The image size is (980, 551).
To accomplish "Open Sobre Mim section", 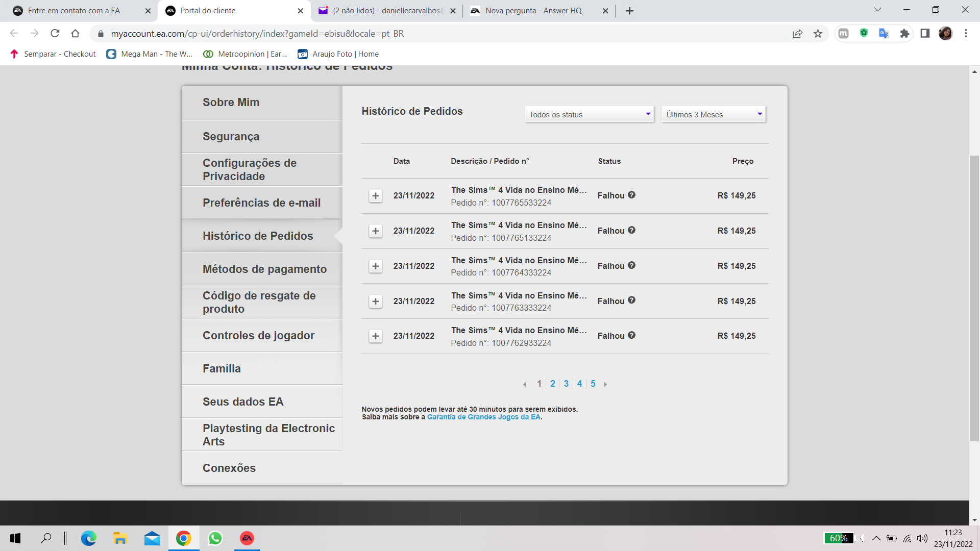I will [x=262, y=103].
